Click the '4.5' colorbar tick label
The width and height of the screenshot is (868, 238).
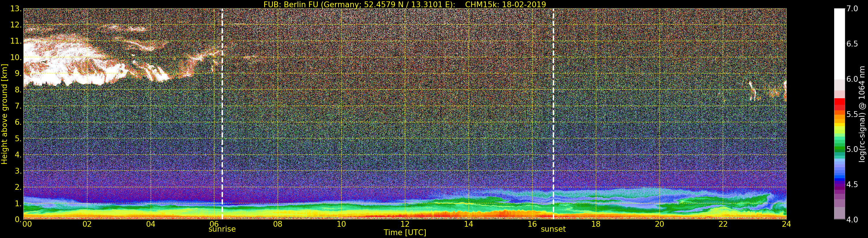[x=852, y=185]
